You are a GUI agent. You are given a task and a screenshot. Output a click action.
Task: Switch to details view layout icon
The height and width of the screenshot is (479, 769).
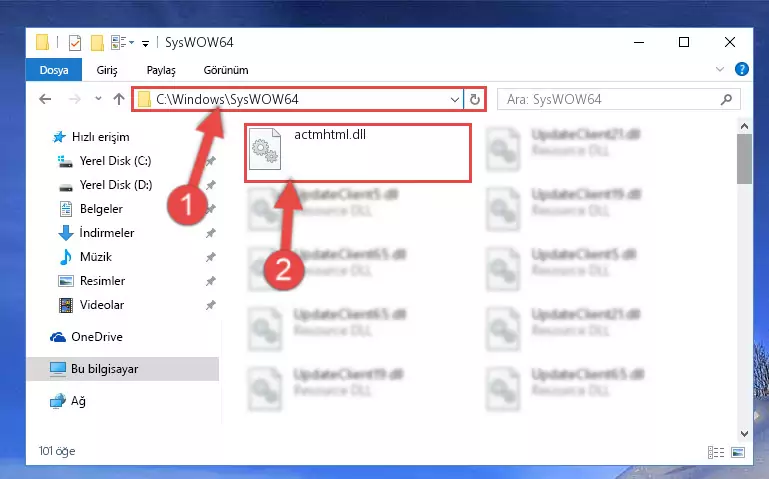[716, 452]
